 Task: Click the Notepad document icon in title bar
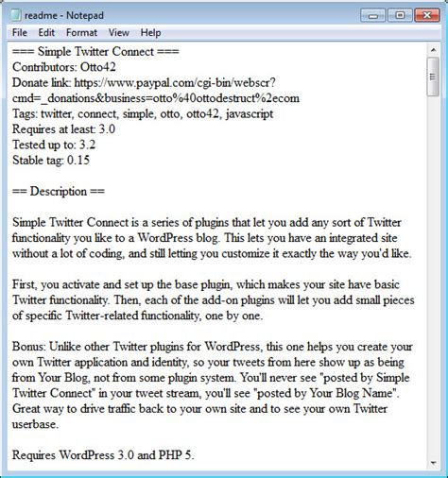[15, 15]
